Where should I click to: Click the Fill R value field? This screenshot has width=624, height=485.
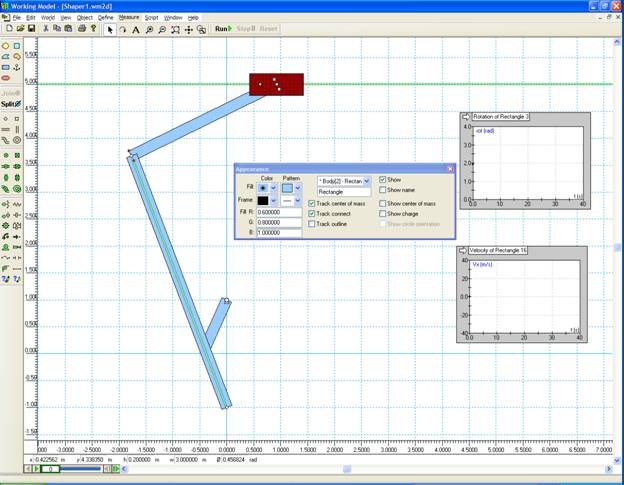click(279, 212)
